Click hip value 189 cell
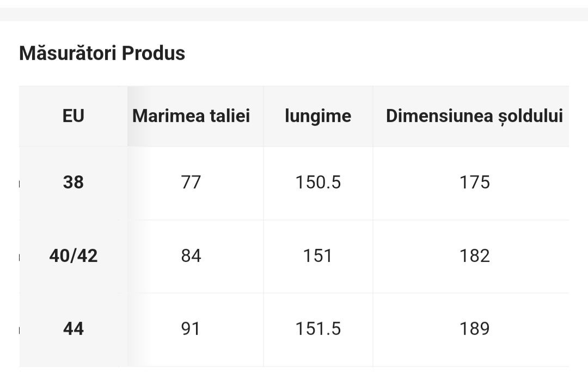 pos(474,329)
